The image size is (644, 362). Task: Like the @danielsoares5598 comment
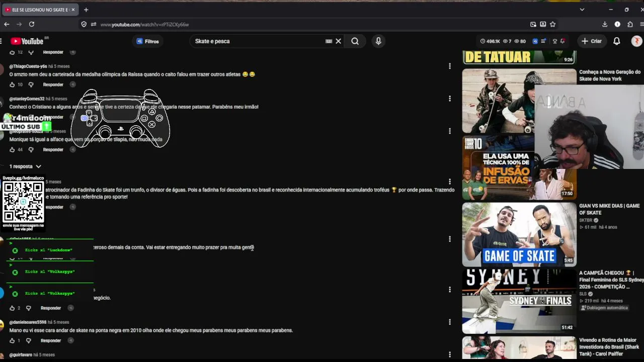pos(12,341)
